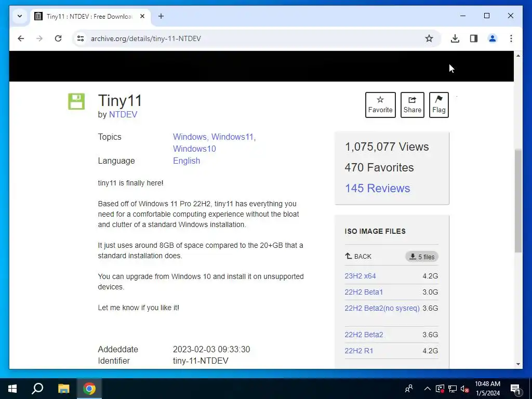
Task: Open the 145 Reviews link
Action: coord(377,188)
